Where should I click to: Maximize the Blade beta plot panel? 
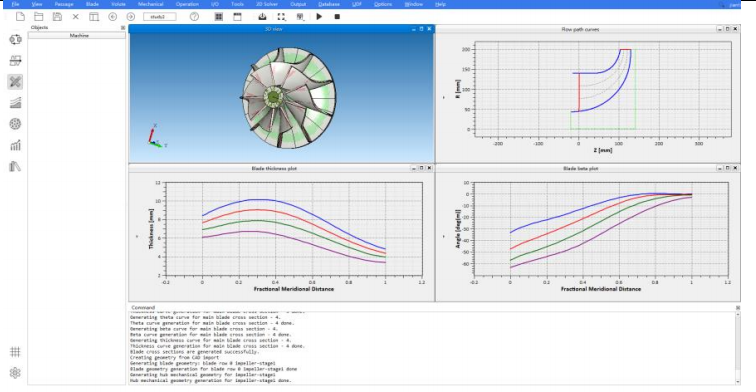(728, 168)
